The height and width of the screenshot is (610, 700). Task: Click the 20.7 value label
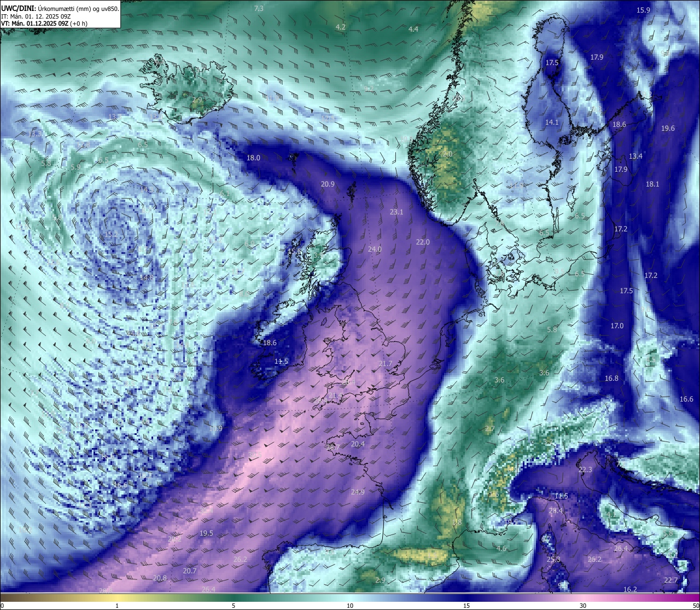189,571
